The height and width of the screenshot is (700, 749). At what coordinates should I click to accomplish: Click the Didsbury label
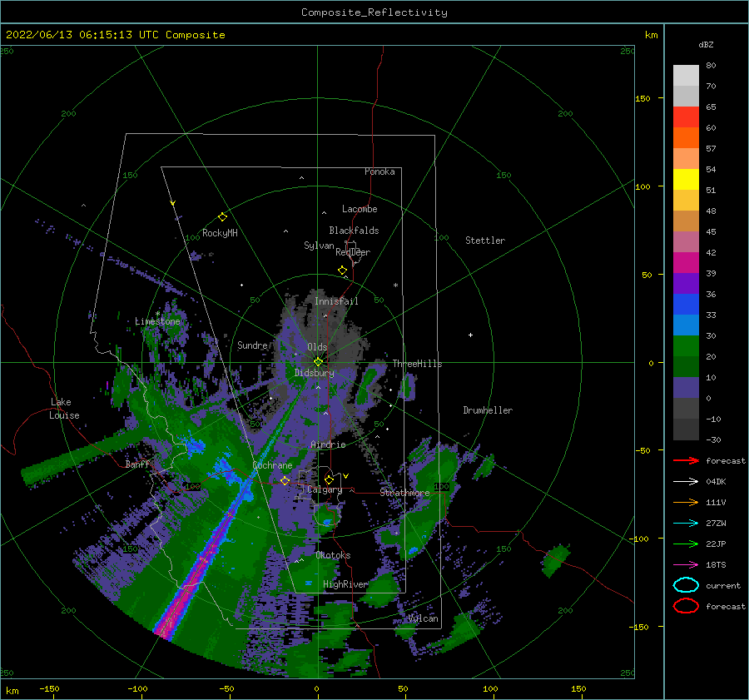coord(315,373)
